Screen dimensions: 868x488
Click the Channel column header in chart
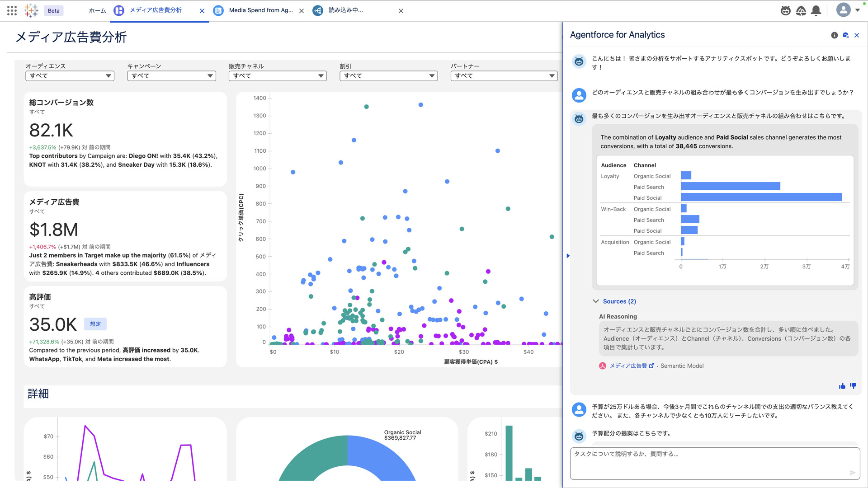pos(645,165)
